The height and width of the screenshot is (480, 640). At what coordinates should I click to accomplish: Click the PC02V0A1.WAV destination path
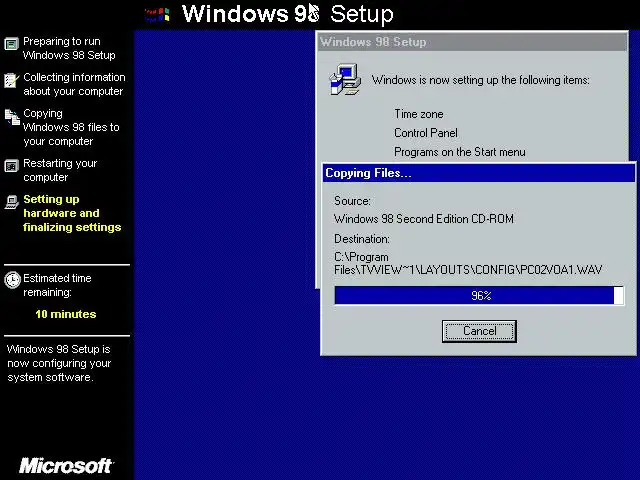[x=468, y=263]
